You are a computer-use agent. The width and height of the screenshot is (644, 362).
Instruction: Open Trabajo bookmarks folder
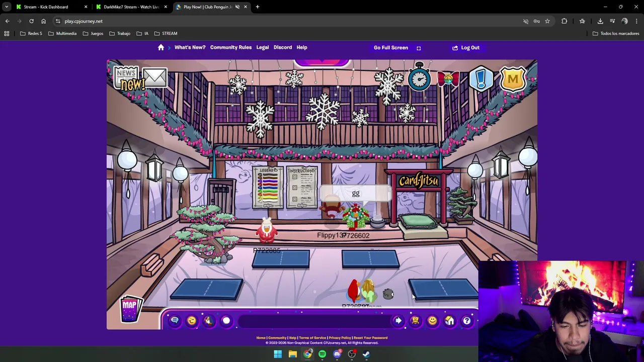pos(120,34)
